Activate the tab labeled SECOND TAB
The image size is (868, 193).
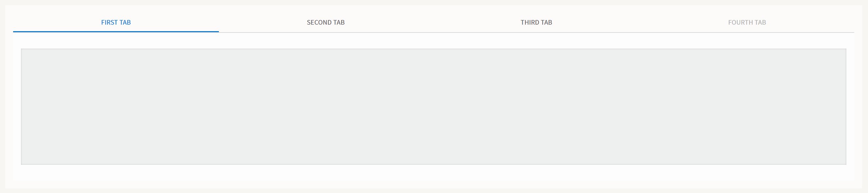[x=325, y=22]
